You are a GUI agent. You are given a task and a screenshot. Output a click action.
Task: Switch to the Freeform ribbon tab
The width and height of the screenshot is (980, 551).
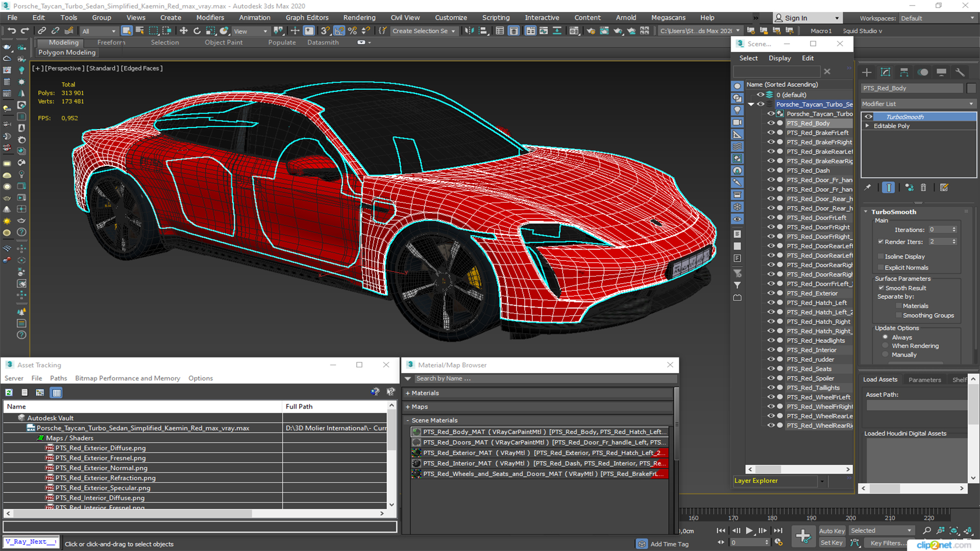(x=111, y=42)
